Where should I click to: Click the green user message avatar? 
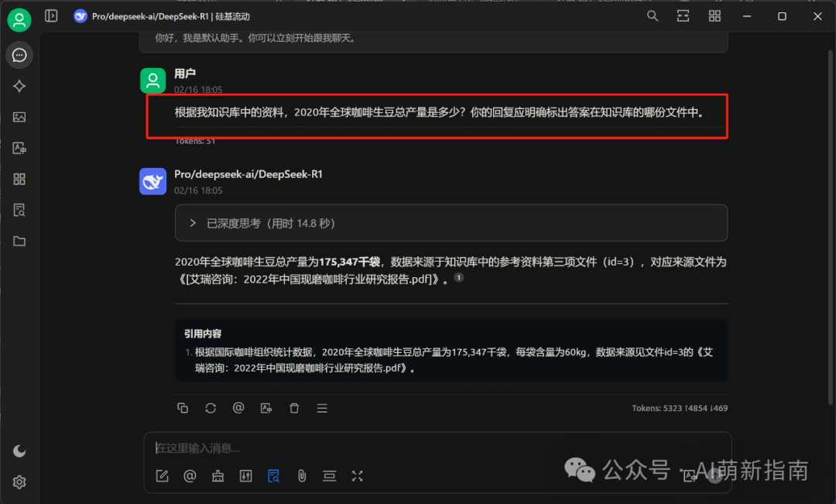153,81
